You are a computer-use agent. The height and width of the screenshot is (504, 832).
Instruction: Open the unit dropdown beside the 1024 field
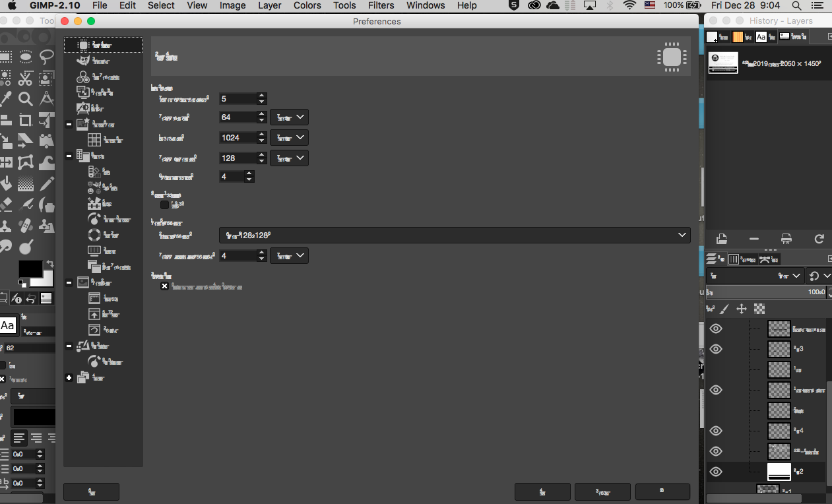tap(289, 138)
